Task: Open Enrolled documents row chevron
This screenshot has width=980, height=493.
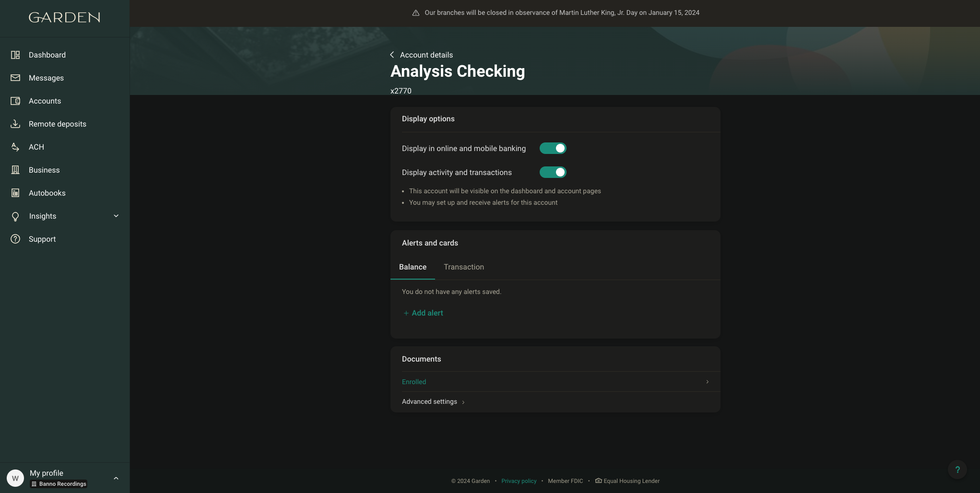Action: click(707, 382)
